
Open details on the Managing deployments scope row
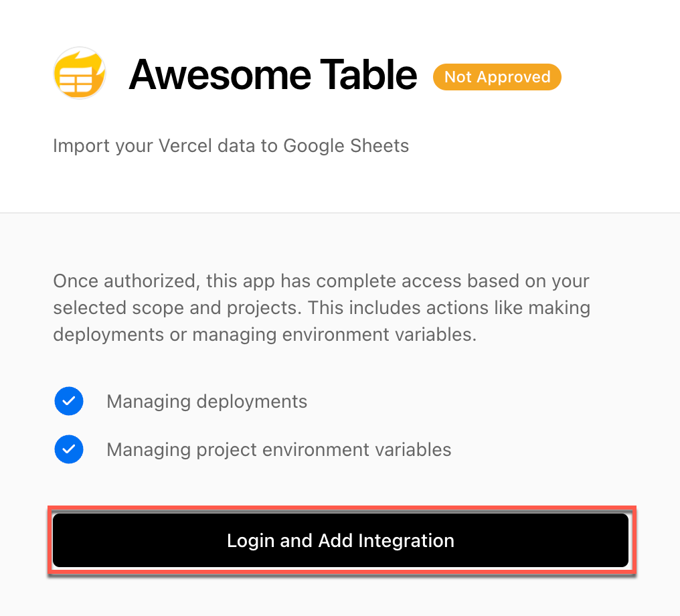pyautogui.click(x=206, y=401)
